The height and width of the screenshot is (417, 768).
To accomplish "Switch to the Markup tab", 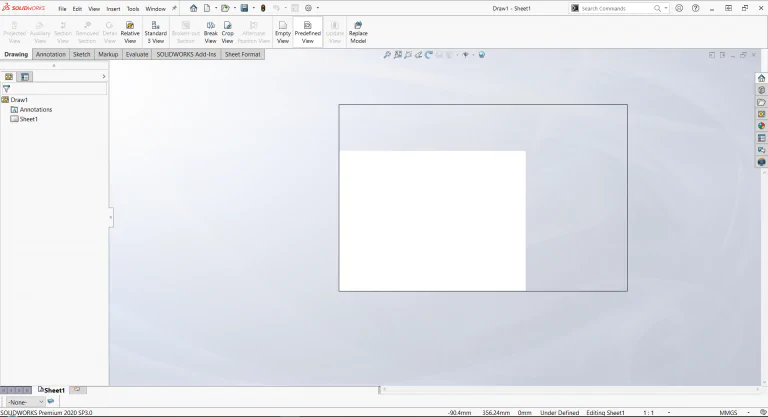I will (x=108, y=54).
